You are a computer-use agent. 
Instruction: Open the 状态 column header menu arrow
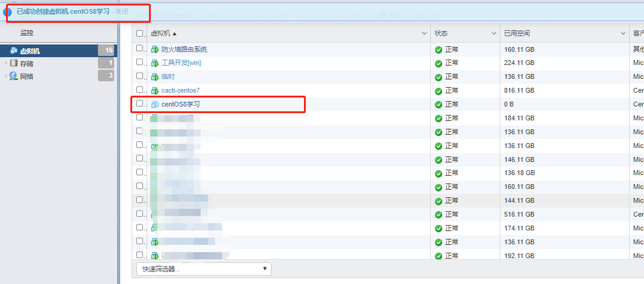494,33
